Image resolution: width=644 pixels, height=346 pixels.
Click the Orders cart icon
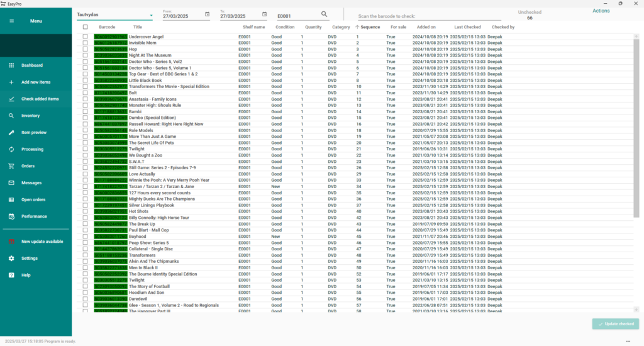[x=11, y=166]
